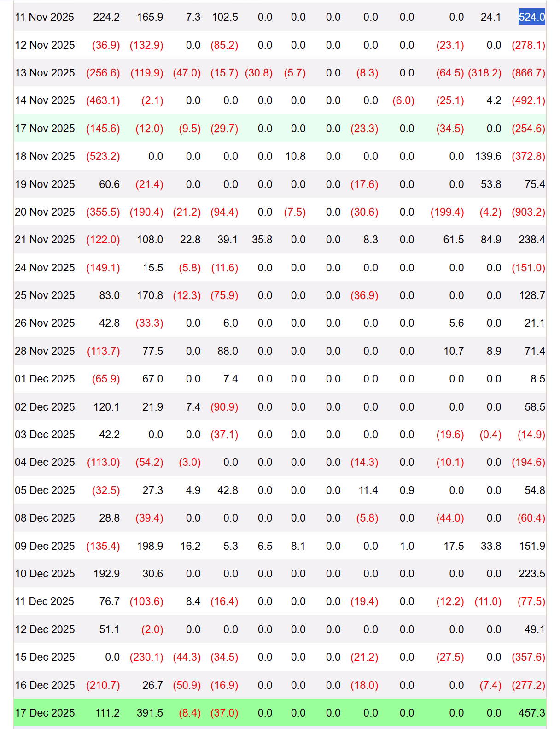The image size is (560, 729).
Task: Click the 17 Nov 2025 date cell
Action: (45, 129)
